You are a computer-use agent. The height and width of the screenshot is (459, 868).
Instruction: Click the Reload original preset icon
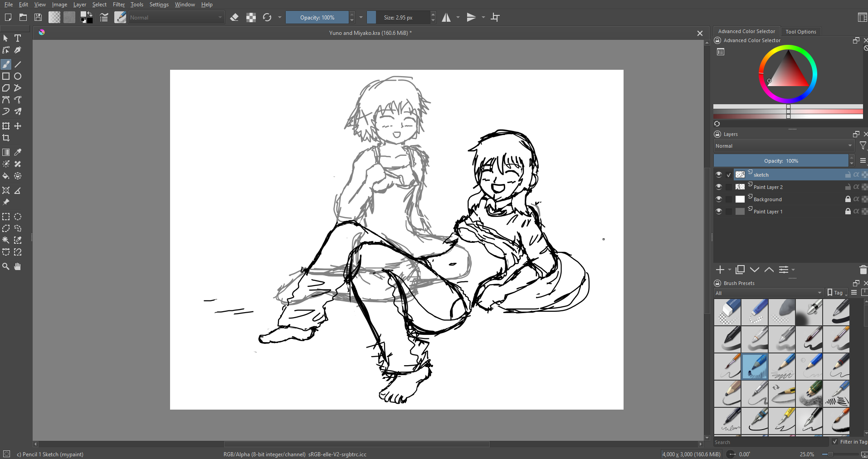267,17
